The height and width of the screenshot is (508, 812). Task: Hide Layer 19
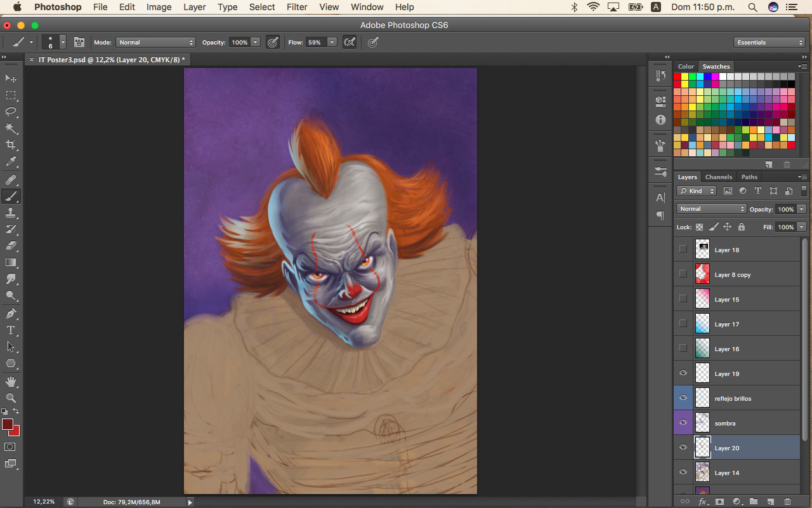tap(683, 373)
